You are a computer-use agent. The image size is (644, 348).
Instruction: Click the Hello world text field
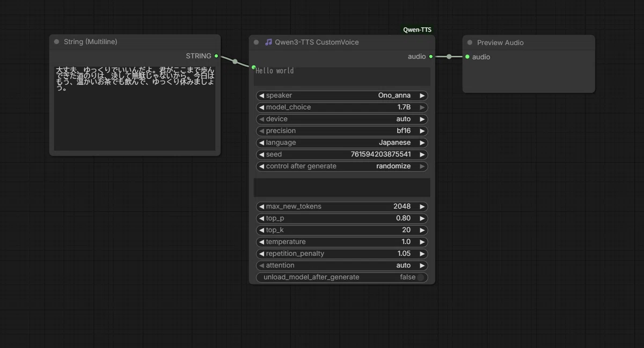point(342,76)
